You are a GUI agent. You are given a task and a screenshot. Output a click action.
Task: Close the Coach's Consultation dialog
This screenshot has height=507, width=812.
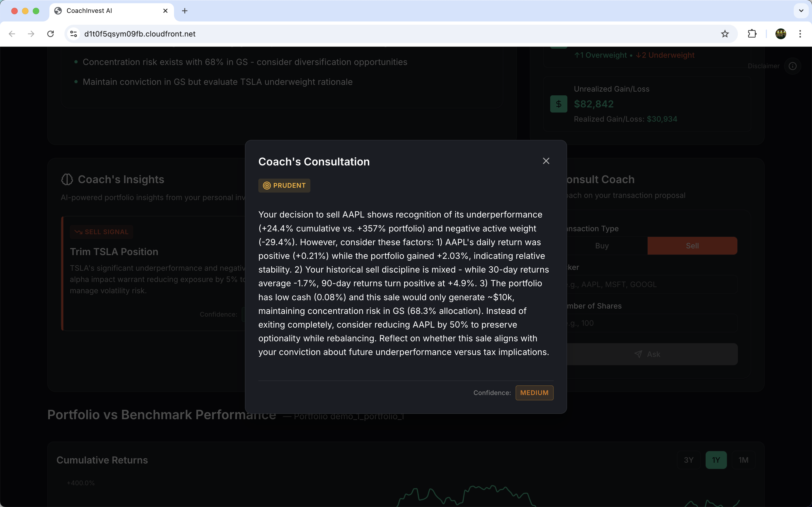click(546, 161)
